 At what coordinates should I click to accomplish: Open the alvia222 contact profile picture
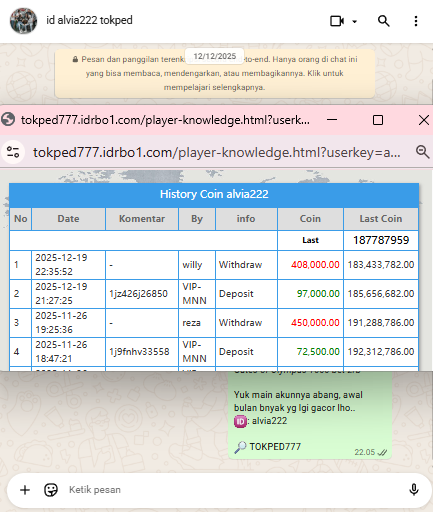click(23, 21)
